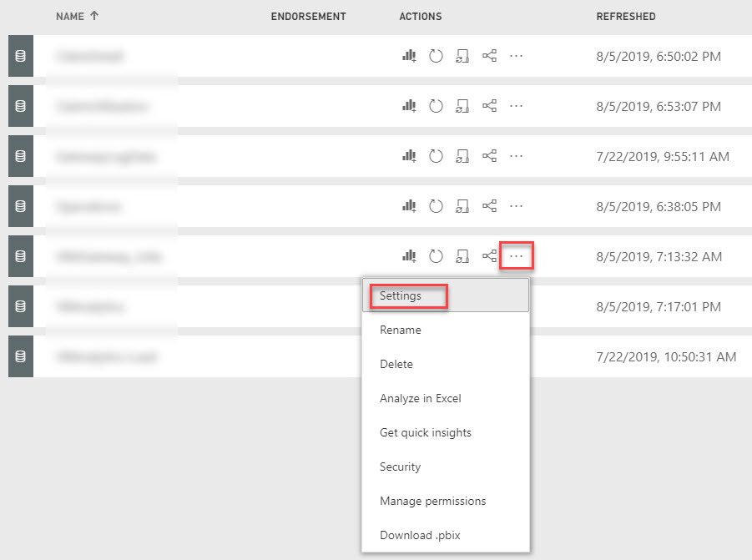
Task: Click refreshed time 7/22/2019, 10:50:31 AM
Action: [x=666, y=357]
